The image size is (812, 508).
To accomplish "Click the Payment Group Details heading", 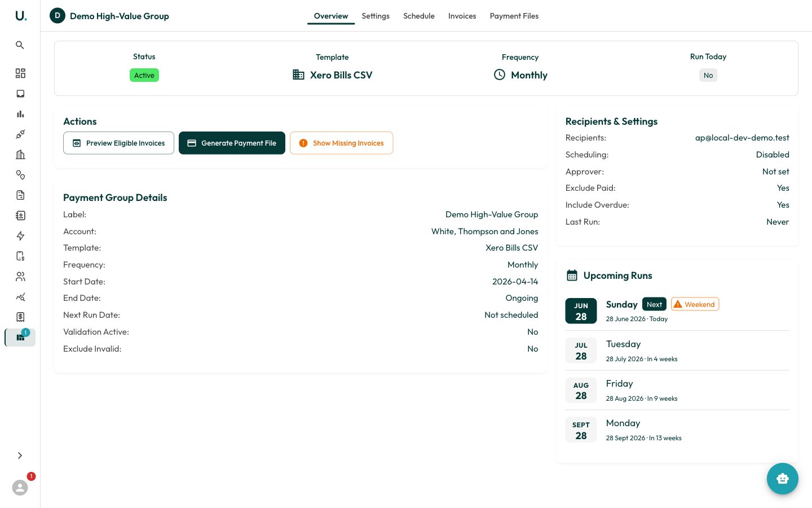I will 115,198.
